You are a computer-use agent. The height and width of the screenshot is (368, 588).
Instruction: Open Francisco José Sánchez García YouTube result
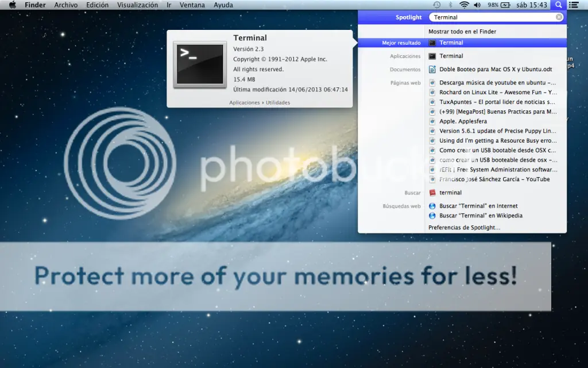494,179
